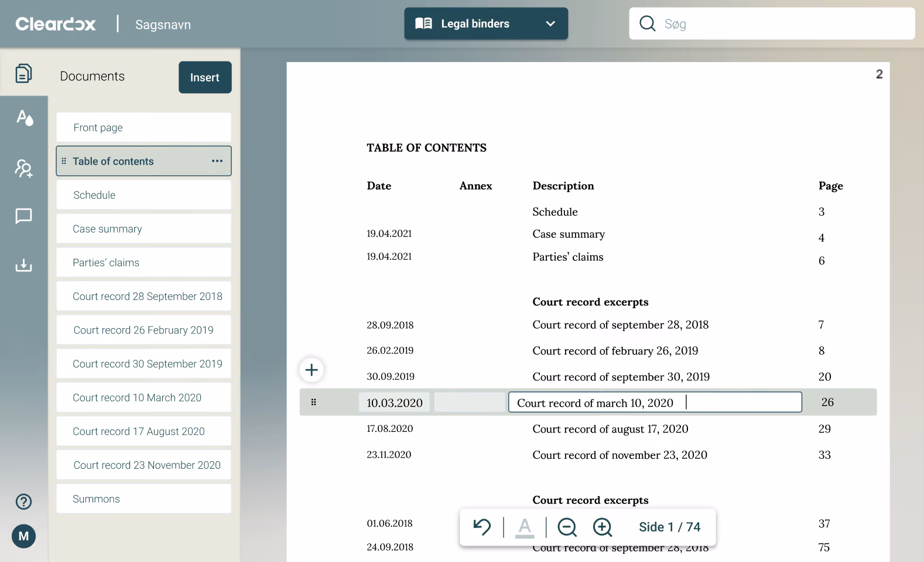Select Summons in the document list
Screen dimensions: 924x562
point(143,499)
